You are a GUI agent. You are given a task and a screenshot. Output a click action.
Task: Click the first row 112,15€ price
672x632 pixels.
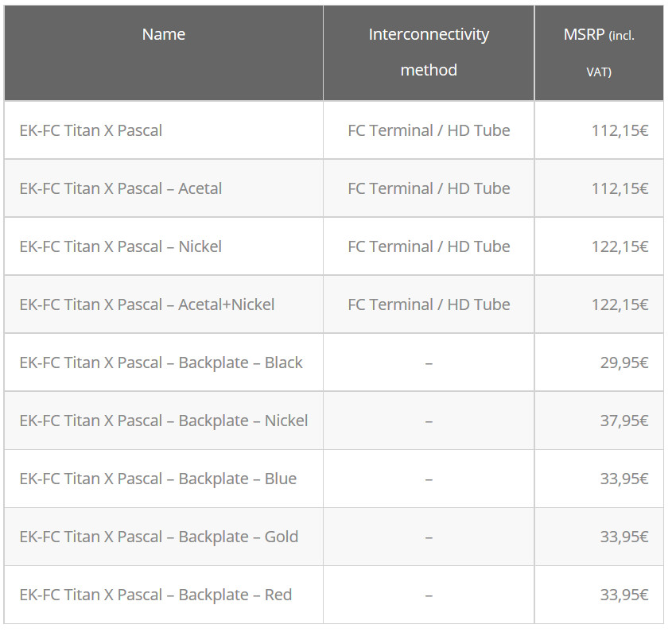coord(620,130)
